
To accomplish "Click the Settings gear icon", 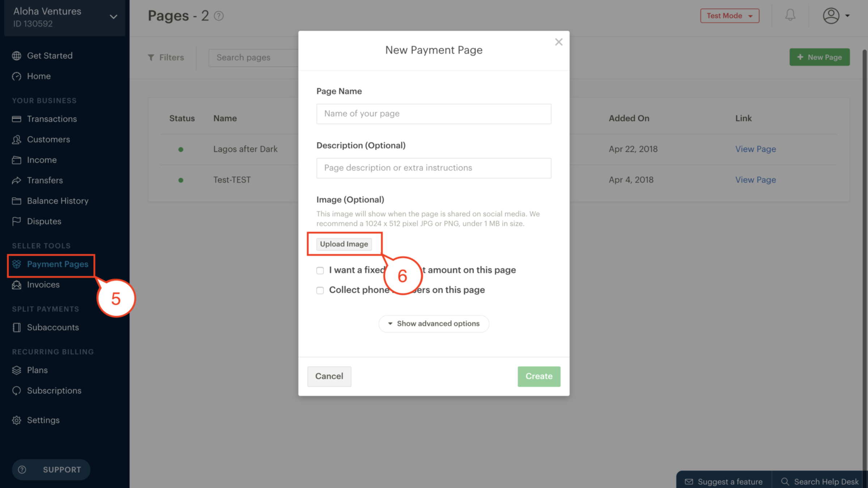I will coord(17,420).
